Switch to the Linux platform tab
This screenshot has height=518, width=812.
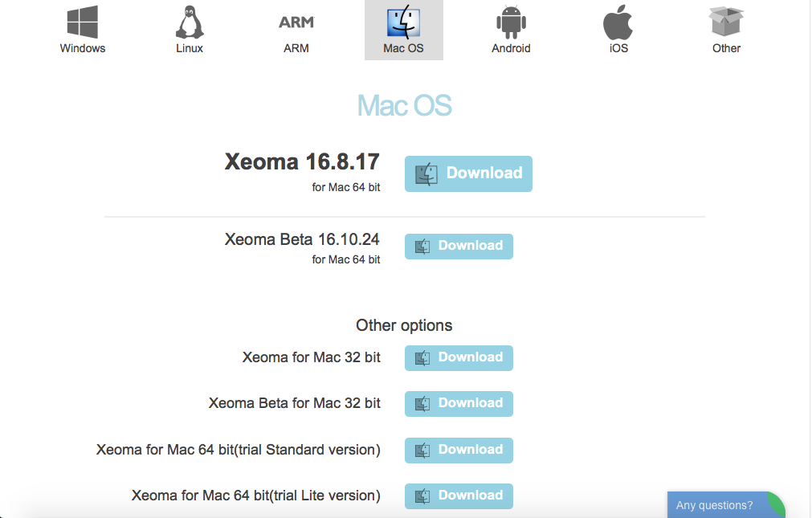[x=190, y=48]
